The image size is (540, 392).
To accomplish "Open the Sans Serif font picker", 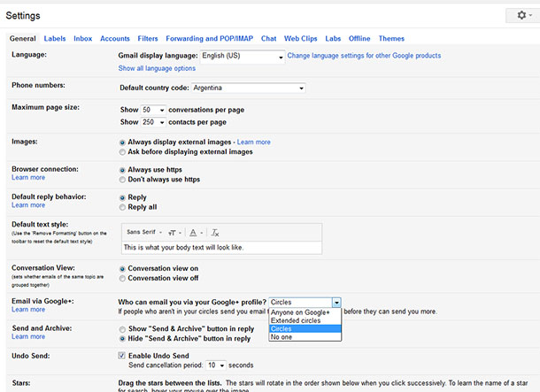I will (144, 232).
